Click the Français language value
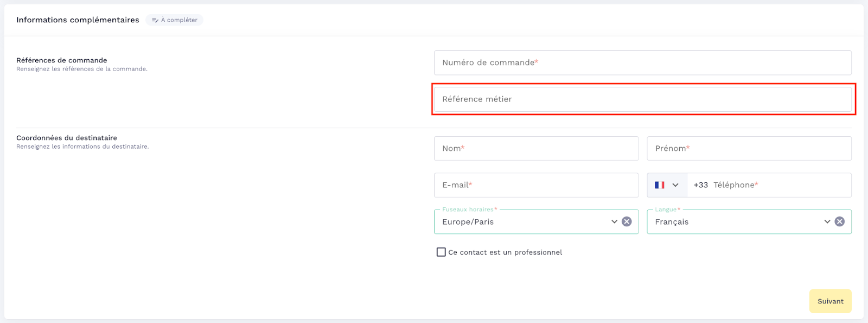The height and width of the screenshot is (323, 868). [672, 222]
